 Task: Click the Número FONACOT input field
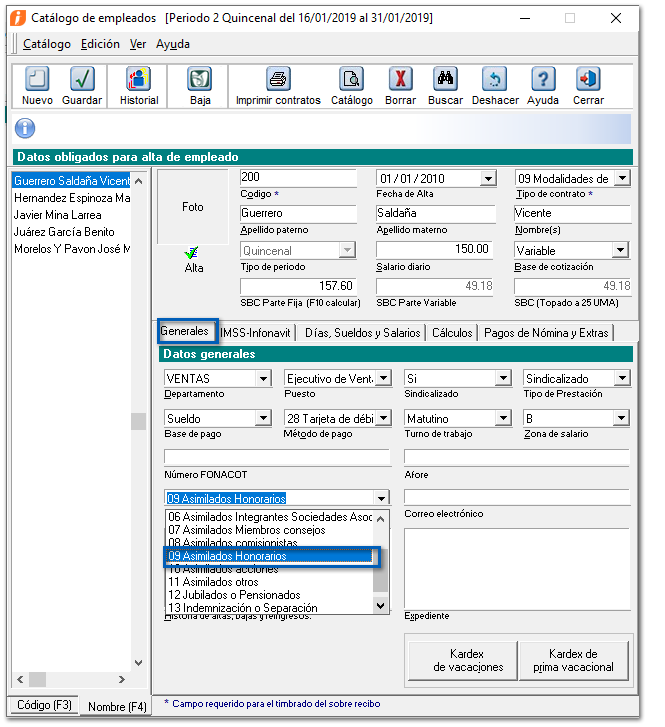click(277, 457)
